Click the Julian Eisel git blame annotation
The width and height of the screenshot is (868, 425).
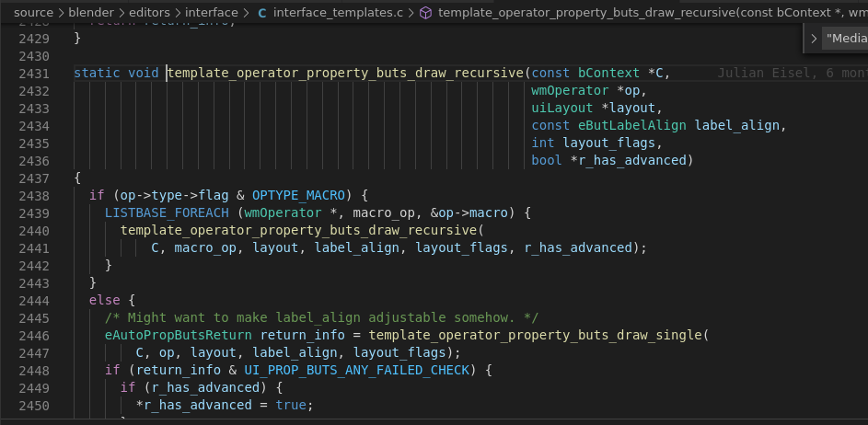[793, 73]
